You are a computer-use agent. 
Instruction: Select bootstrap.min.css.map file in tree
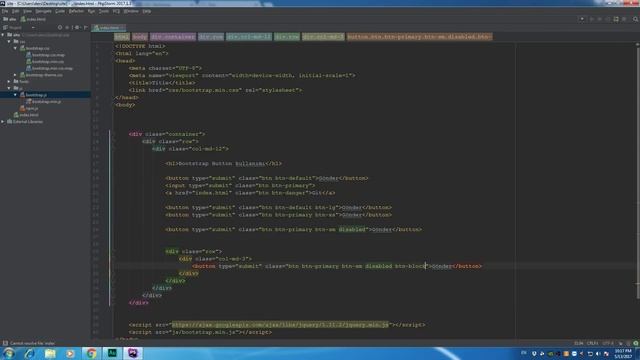click(x=50, y=68)
